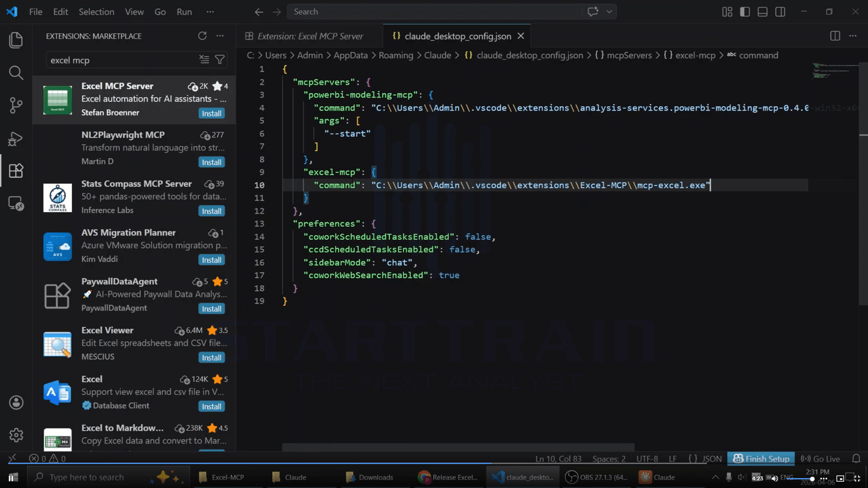Select the Extensions icon in activity bar
868x488 pixels.
(16, 171)
